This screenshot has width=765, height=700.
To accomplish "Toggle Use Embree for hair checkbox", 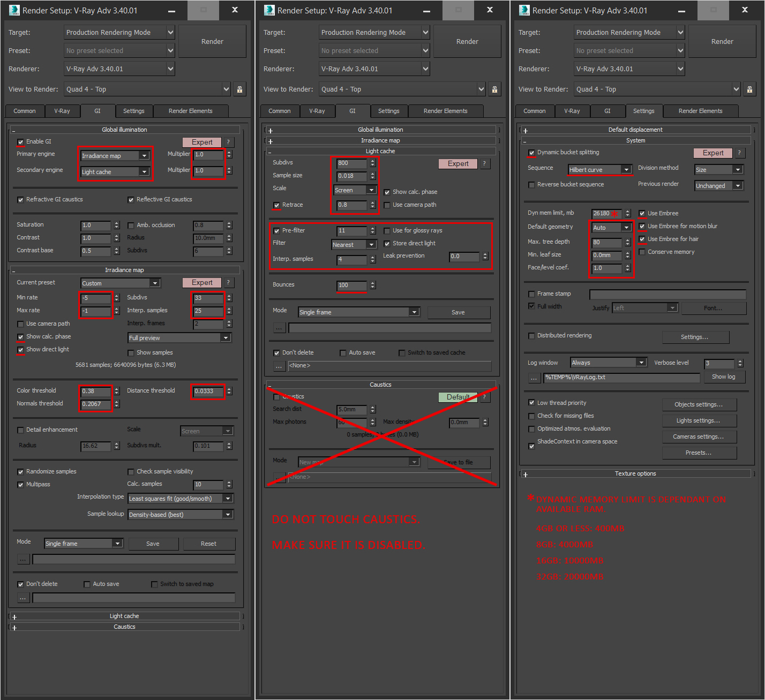I will [642, 239].
